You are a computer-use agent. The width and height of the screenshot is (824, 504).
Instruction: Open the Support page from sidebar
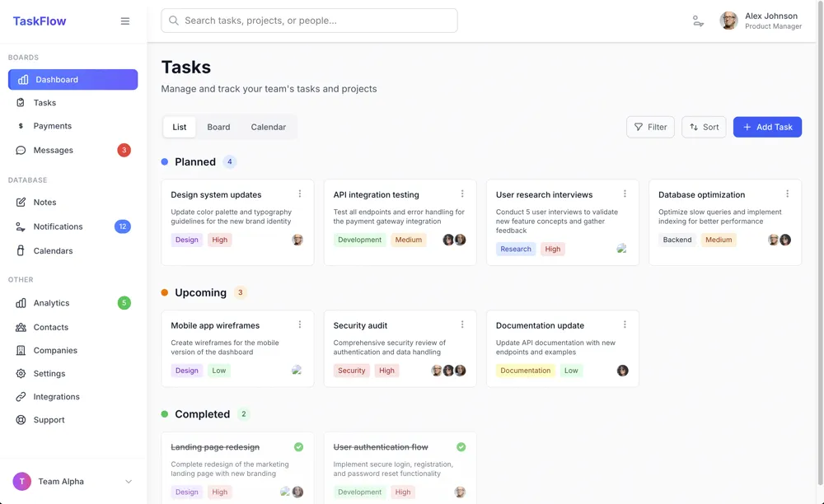click(x=49, y=420)
